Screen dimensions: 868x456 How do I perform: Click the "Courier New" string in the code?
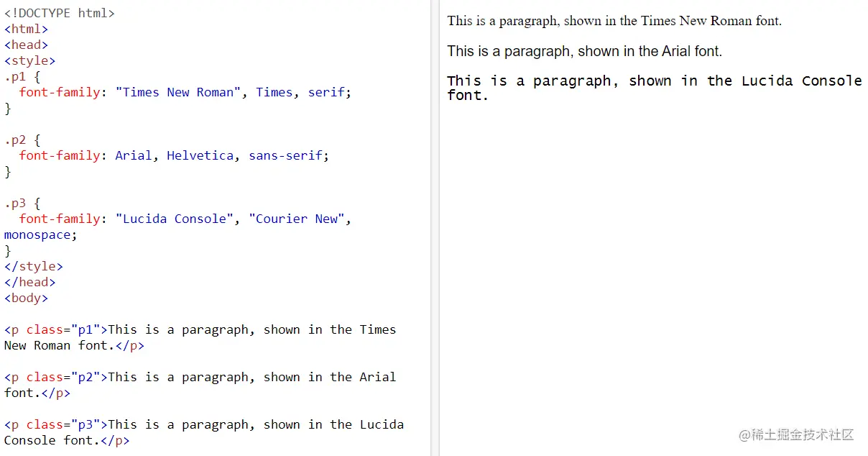[297, 219]
